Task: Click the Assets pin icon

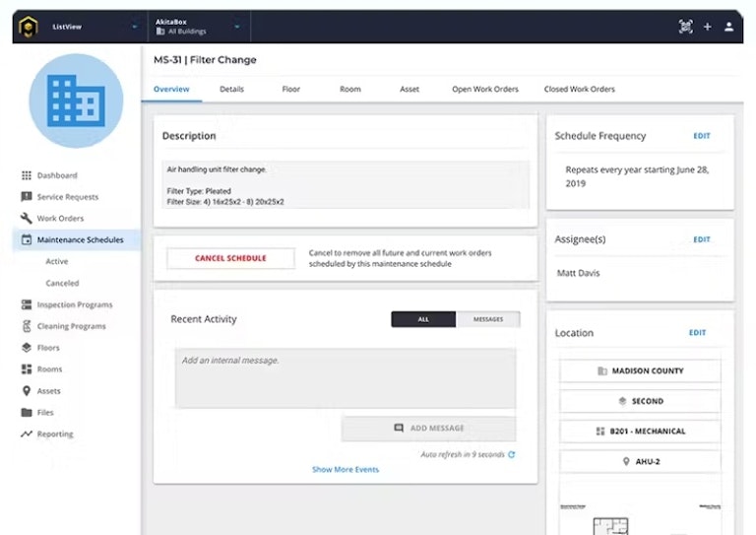Action: pos(27,391)
